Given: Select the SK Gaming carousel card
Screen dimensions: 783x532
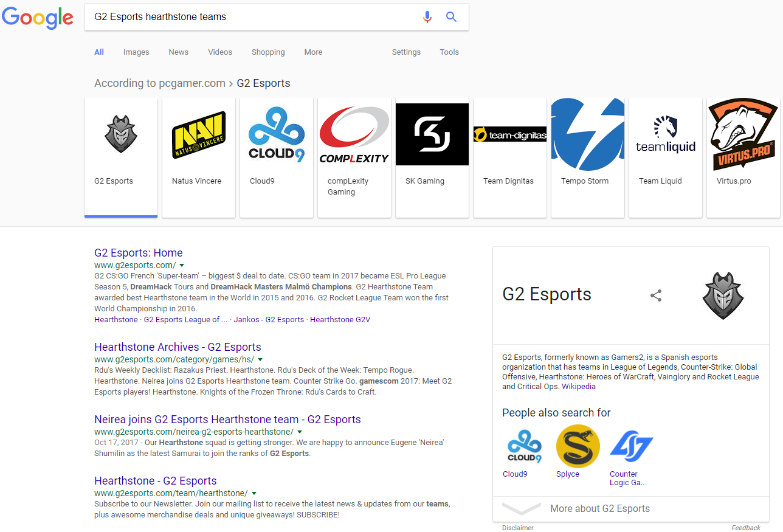Looking at the screenshot, I should pos(432,157).
